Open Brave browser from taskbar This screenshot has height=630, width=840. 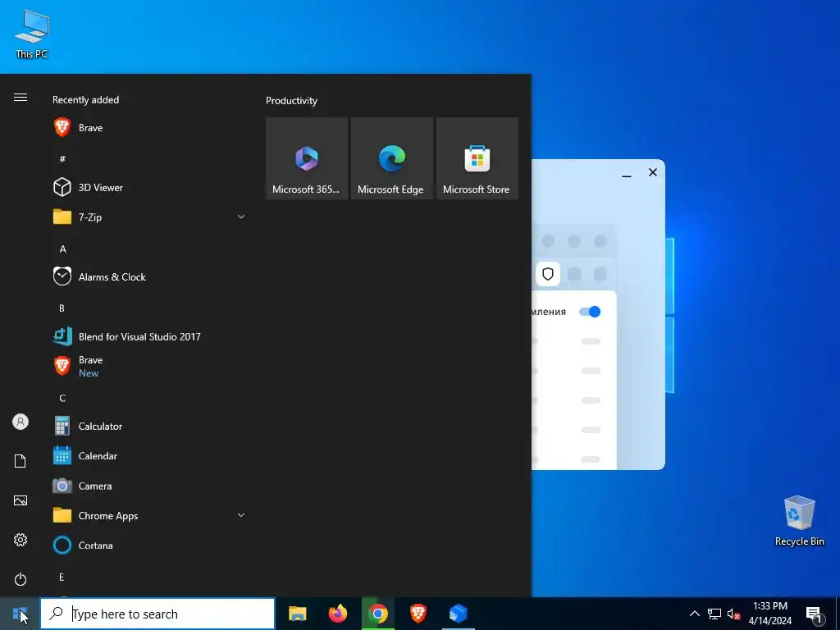(x=418, y=614)
